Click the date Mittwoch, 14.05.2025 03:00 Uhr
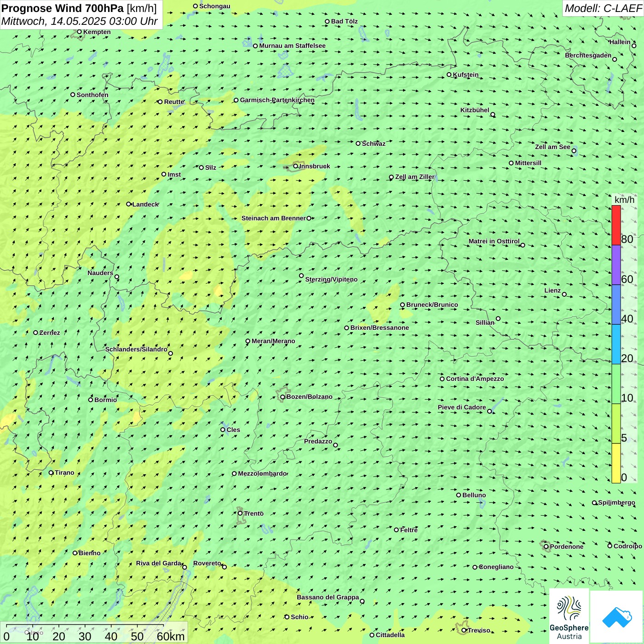This screenshot has height=644, width=644. point(80,21)
